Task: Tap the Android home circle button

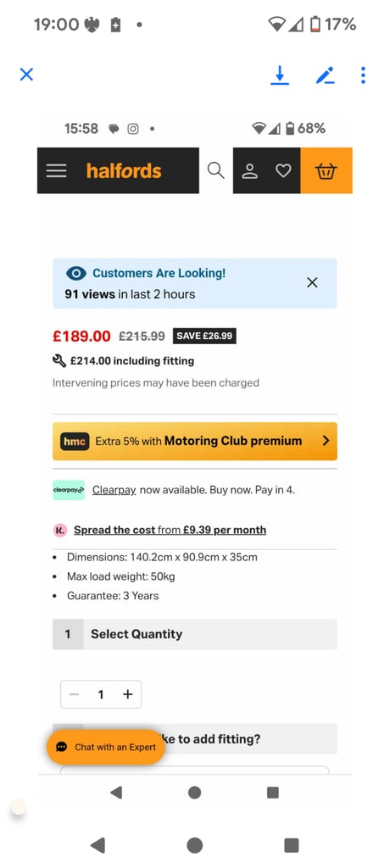Action: pyautogui.click(x=194, y=845)
